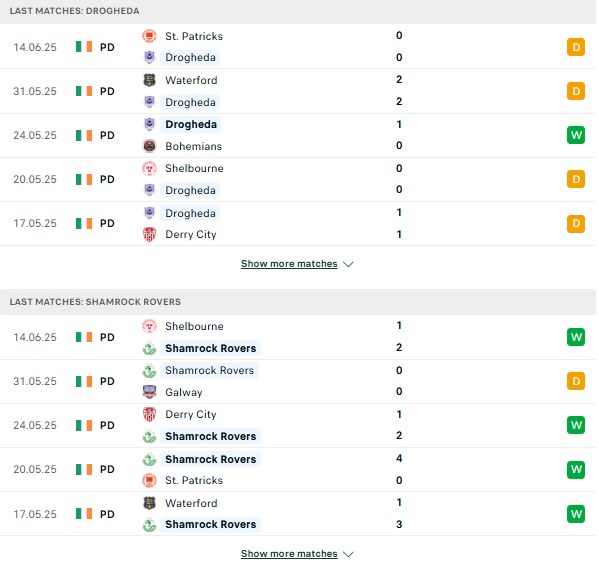
Task: Open the 4-0 Shamrock Rovers vs St. Patricks result
Action: point(399,469)
